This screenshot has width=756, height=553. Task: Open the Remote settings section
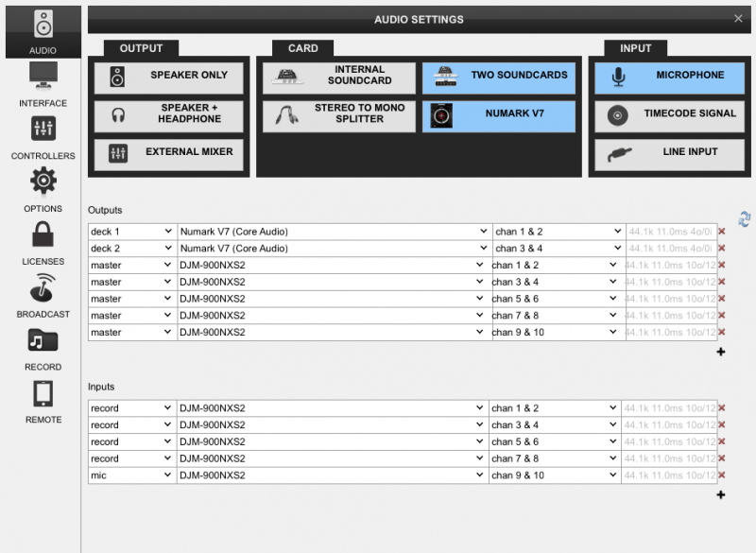(x=43, y=401)
